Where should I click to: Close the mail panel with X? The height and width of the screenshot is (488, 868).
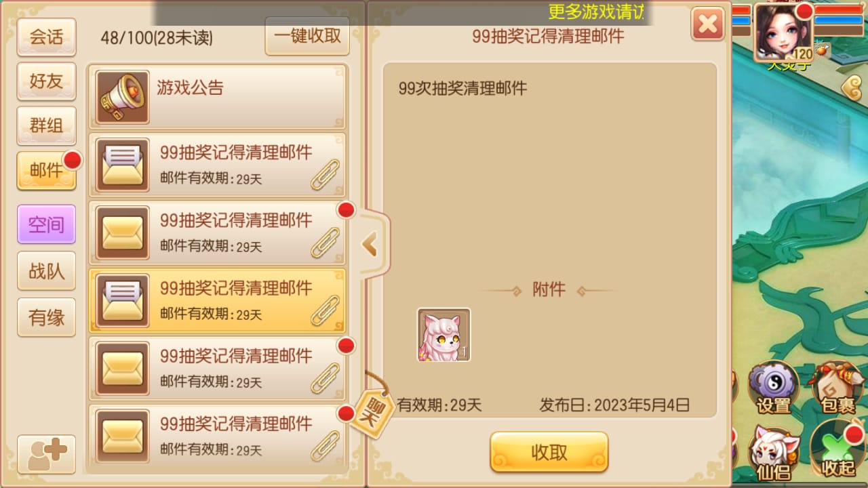click(x=708, y=24)
